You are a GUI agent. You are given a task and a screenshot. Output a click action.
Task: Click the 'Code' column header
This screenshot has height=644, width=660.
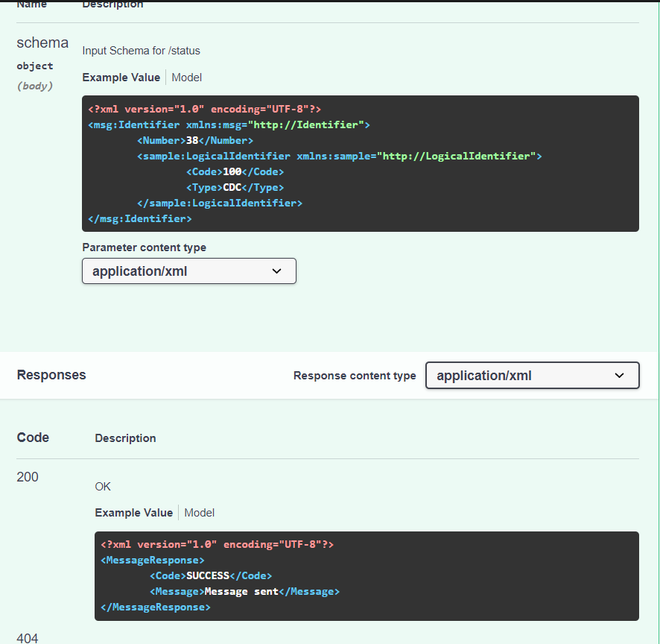pos(33,438)
